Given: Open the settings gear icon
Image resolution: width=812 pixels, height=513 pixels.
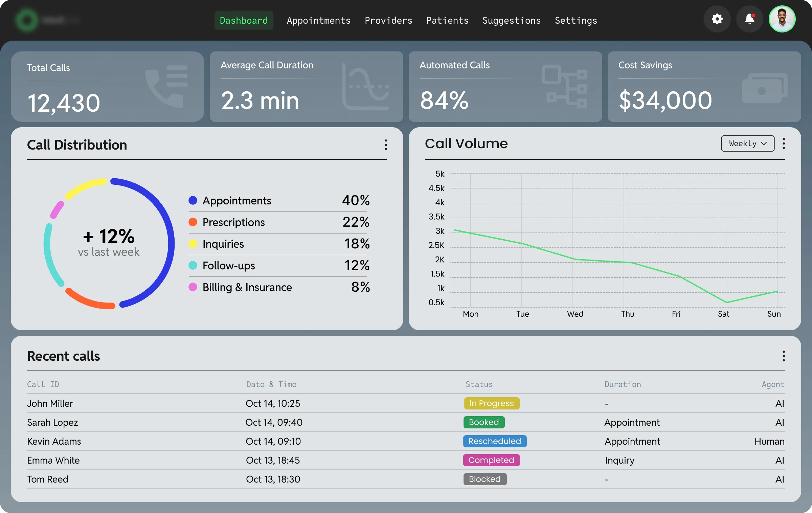Looking at the screenshot, I should pos(717,19).
